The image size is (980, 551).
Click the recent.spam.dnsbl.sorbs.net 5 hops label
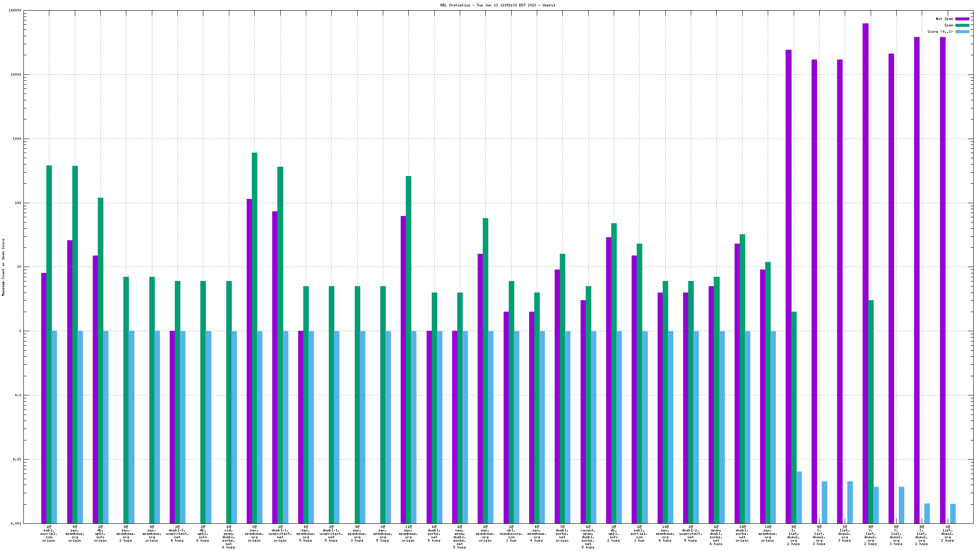click(588, 537)
